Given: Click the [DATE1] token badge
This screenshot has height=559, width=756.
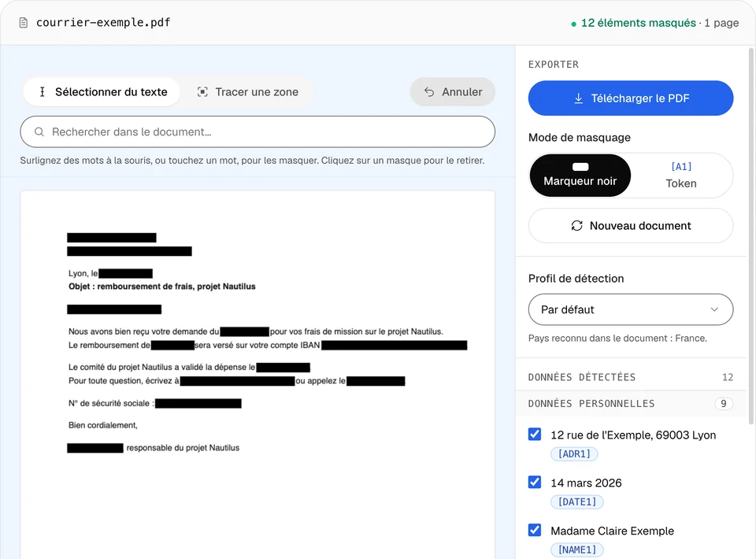Looking at the screenshot, I should 577,502.
